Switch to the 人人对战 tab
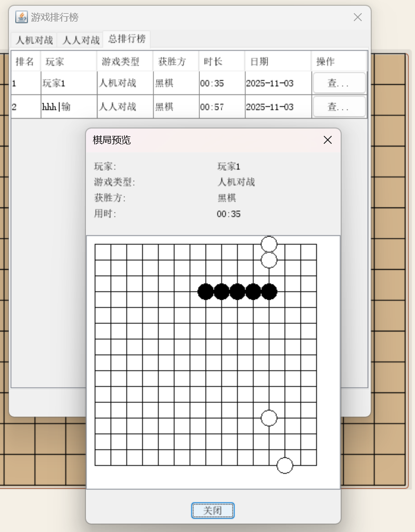 [81, 40]
